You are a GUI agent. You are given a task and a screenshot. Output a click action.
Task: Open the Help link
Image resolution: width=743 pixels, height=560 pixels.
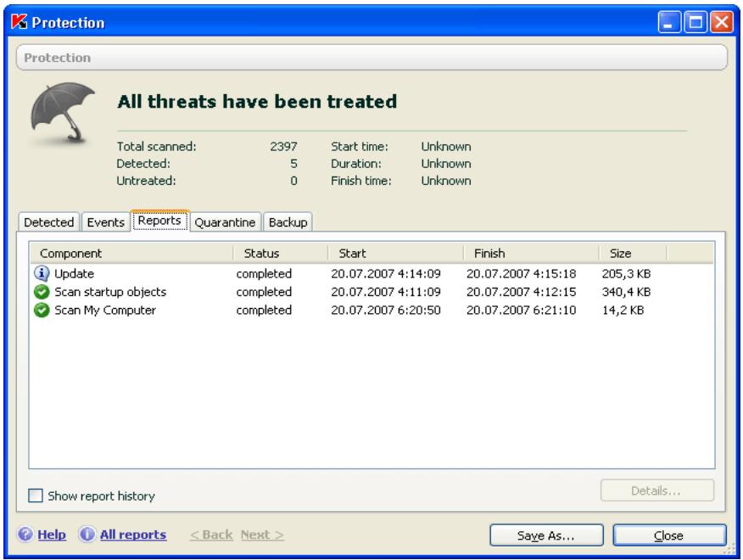click(52, 535)
